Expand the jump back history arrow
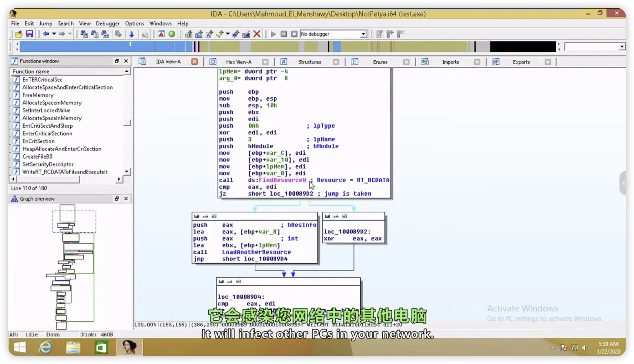The width and height of the screenshot is (634, 364). (54, 34)
